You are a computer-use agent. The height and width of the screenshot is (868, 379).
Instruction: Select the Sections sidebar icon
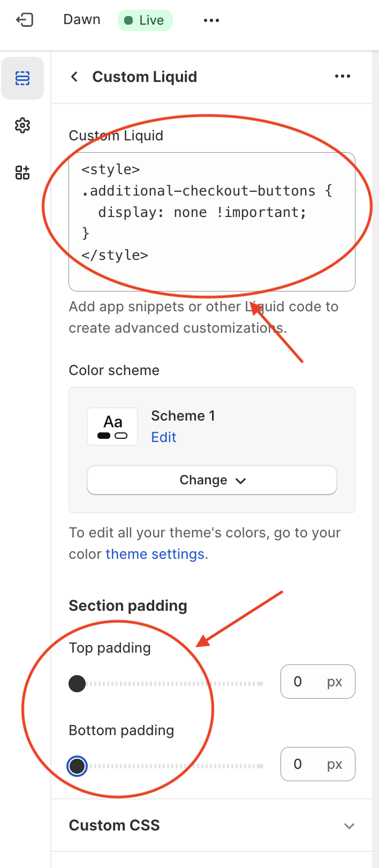[x=22, y=78]
